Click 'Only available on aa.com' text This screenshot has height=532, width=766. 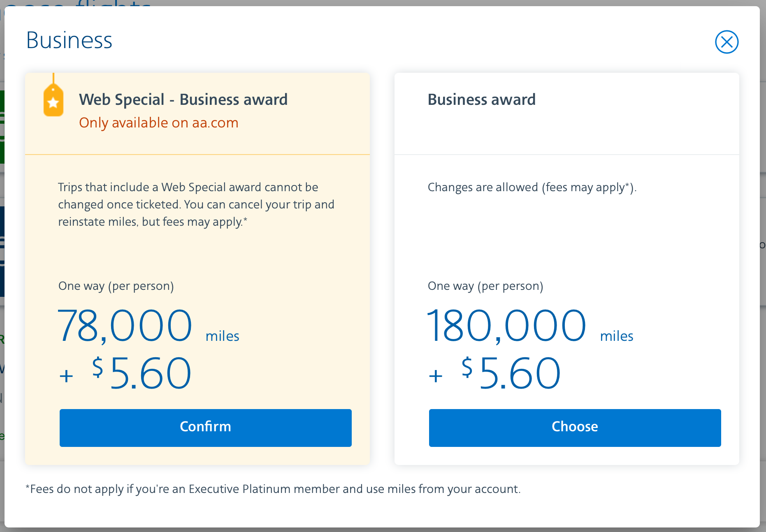158,123
